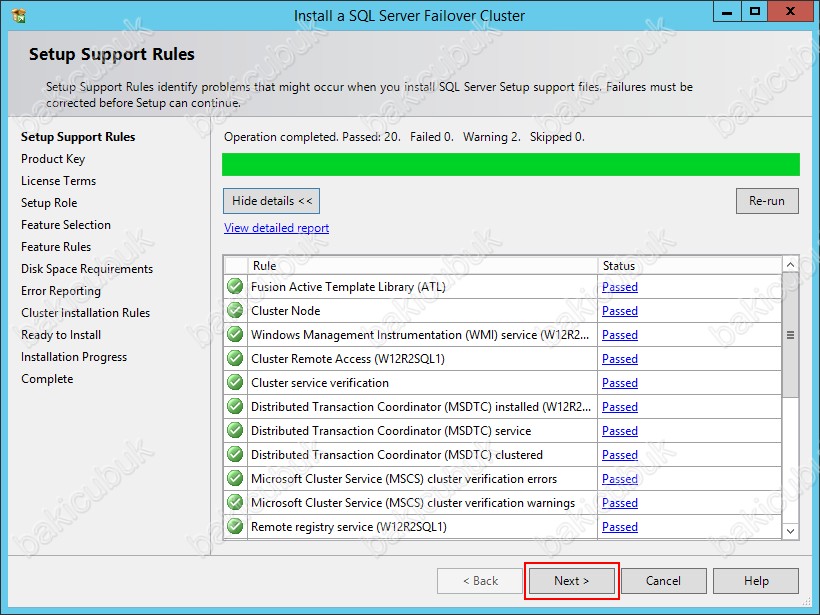This screenshot has width=820, height=615.
Task: Click the Remote registry service (W12R2SQL1) rule name
Action: pyautogui.click(x=349, y=527)
